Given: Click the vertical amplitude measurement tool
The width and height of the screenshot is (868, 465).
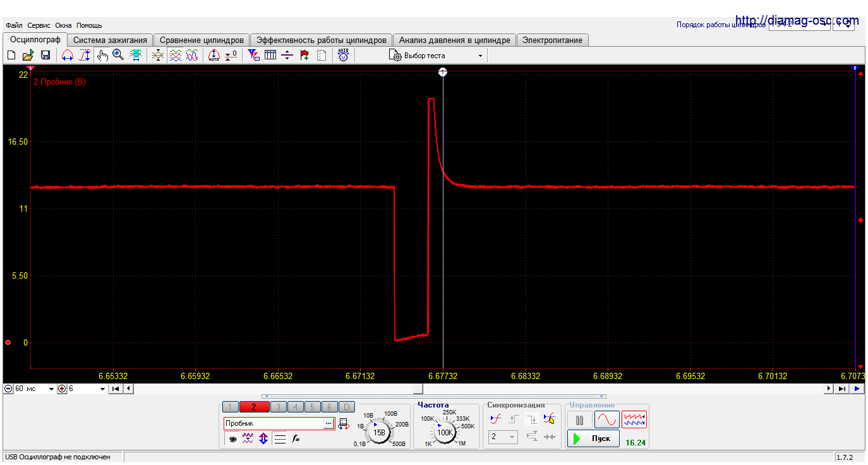Looking at the screenshot, I should [85, 56].
